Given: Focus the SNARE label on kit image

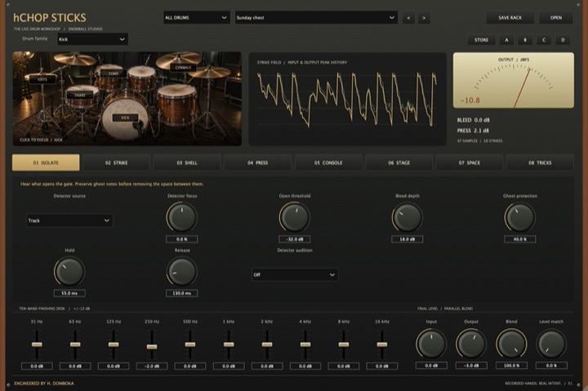Looking at the screenshot, I should coord(80,96).
